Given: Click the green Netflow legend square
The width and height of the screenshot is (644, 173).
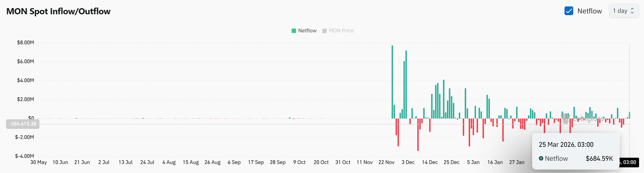Looking at the screenshot, I should [294, 31].
